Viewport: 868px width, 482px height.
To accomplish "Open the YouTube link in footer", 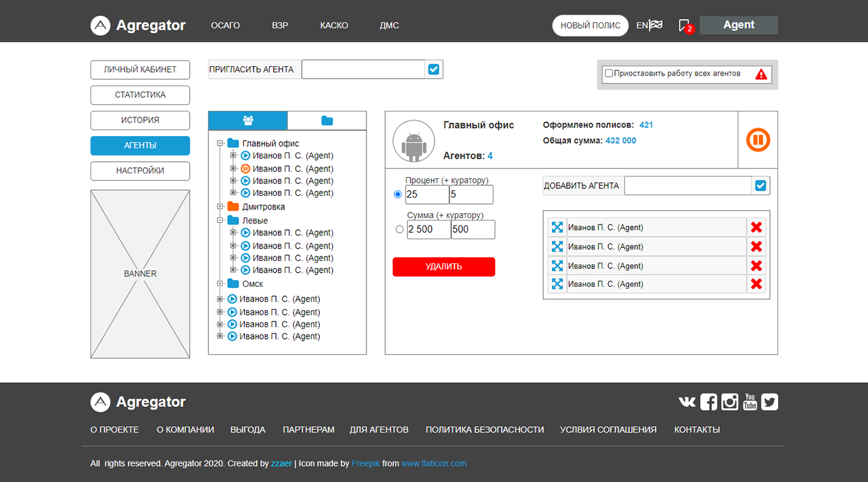I will (x=750, y=402).
